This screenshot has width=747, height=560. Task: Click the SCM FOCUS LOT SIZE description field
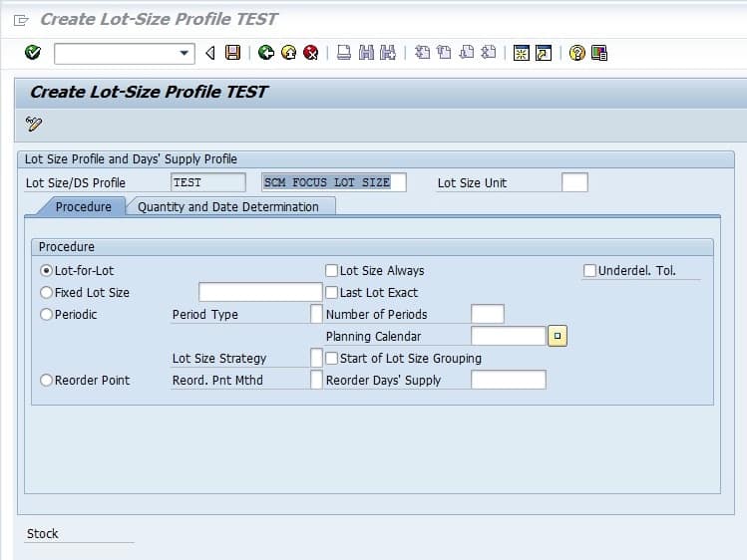(334, 182)
